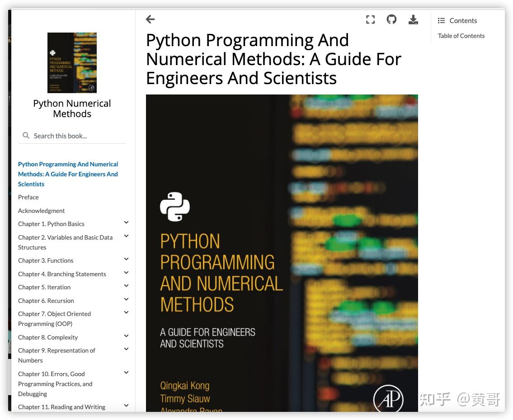
Task: Open Chapter 1. Python Basics
Action: pos(52,224)
